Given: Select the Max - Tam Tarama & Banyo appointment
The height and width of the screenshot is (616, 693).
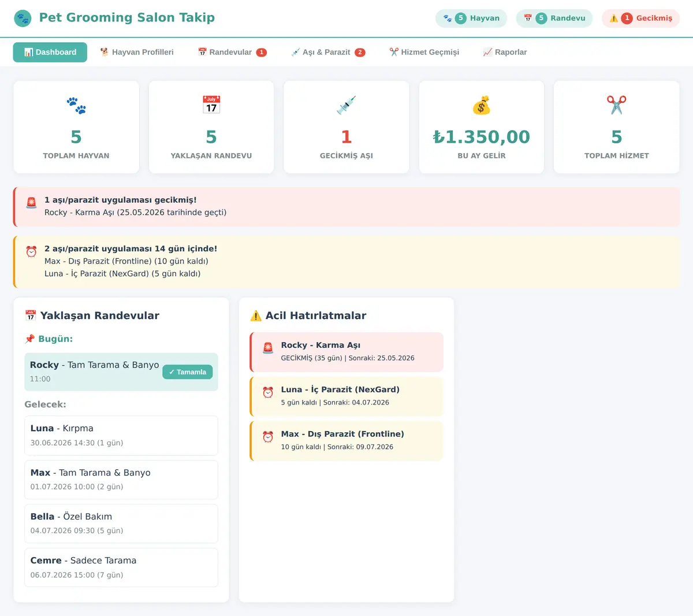Looking at the screenshot, I should (121, 480).
